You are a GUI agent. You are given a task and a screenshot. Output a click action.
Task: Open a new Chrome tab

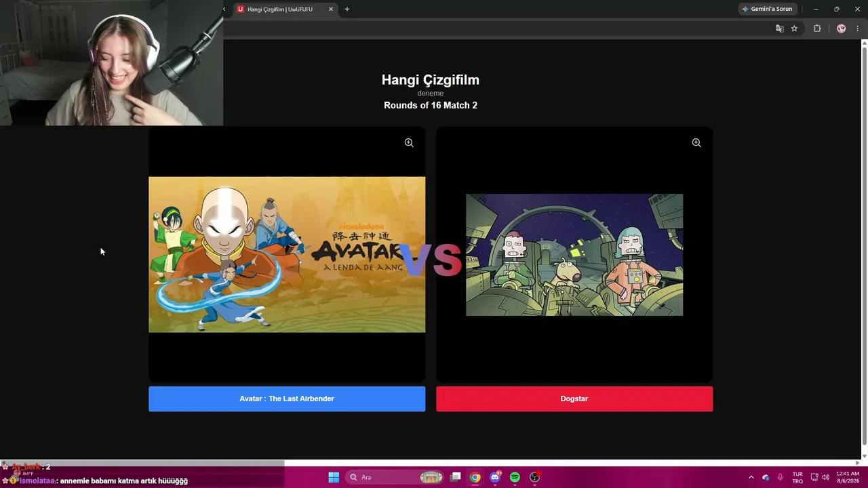tap(347, 9)
